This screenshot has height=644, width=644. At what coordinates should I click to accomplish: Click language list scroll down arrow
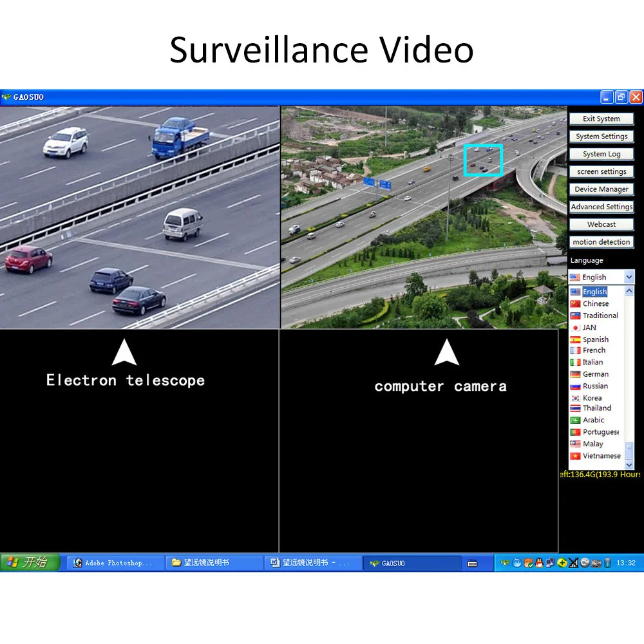click(x=629, y=464)
